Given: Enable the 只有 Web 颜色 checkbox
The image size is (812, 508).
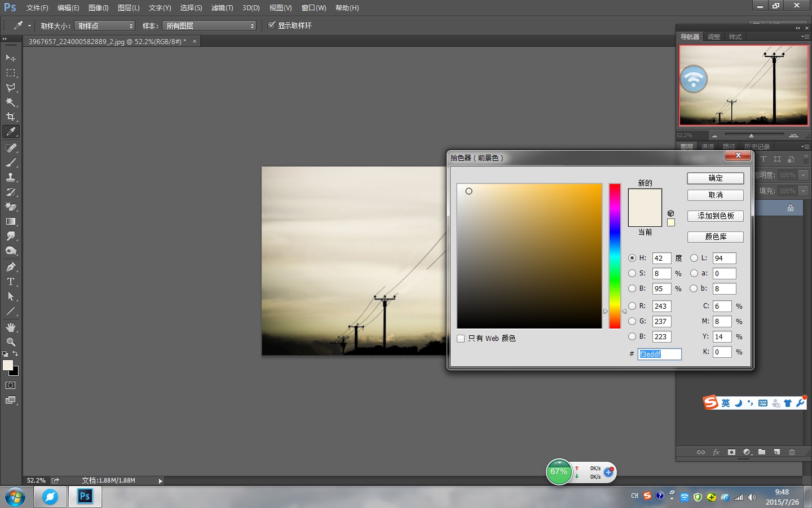Looking at the screenshot, I should 461,339.
